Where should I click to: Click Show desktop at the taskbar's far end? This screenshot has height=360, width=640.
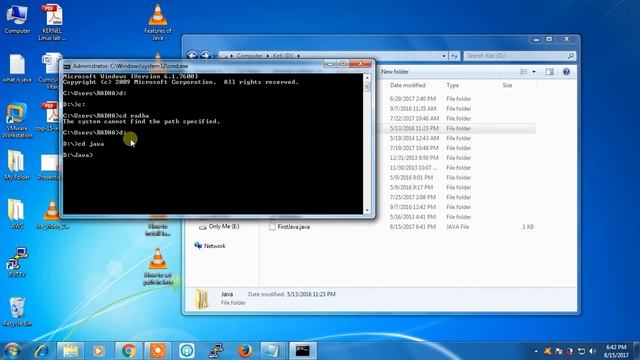pyautogui.click(x=637, y=351)
